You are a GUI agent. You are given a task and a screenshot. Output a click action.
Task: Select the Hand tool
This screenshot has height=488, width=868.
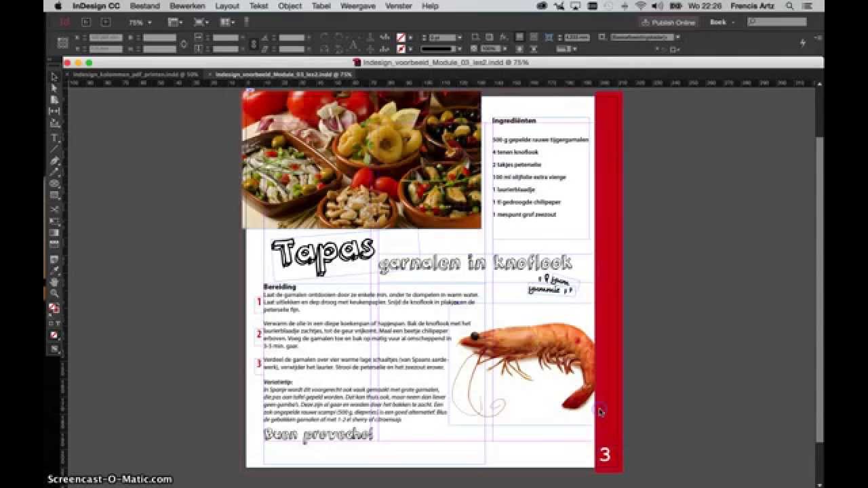tap(54, 282)
